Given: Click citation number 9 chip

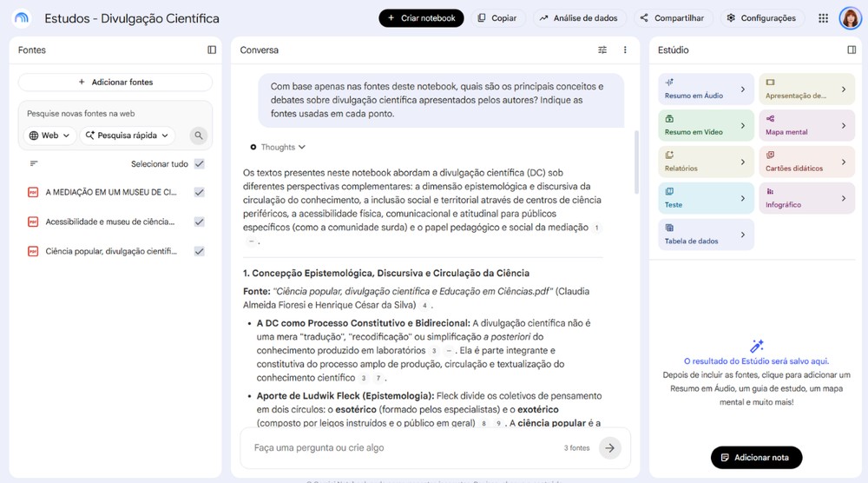Looking at the screenshot, I should point(498,423).
